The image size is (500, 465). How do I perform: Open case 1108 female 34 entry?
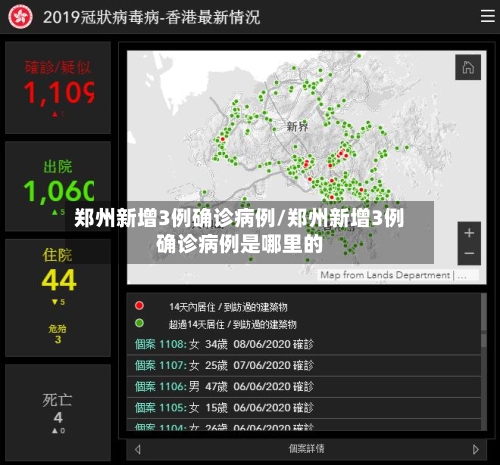(x=304, y=344)
